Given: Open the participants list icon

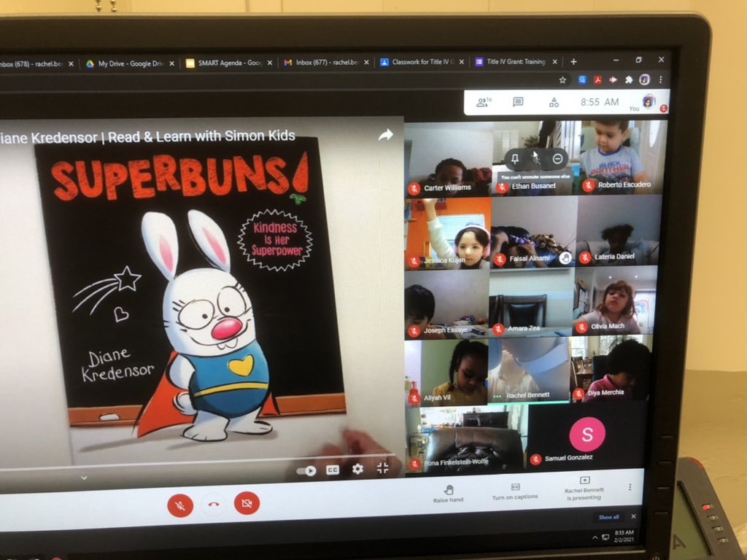Looking at the screenshot, I should click(x=483, y=102).
